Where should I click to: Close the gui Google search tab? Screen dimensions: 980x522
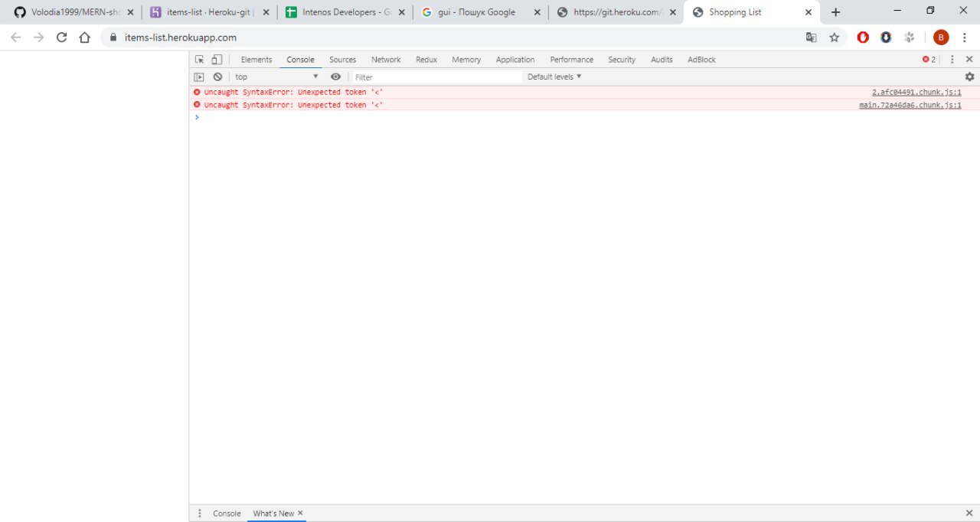[x=537, y=12]
